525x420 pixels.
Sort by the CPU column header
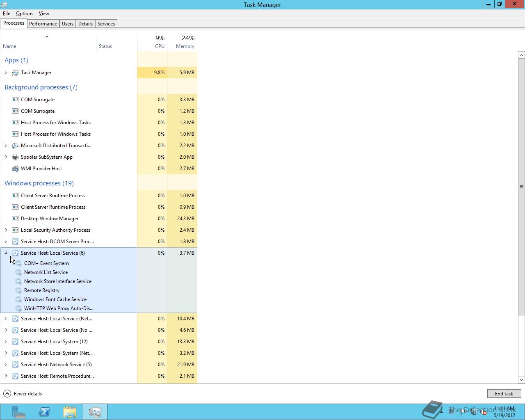pyautogui.click(x=152, y=42)
